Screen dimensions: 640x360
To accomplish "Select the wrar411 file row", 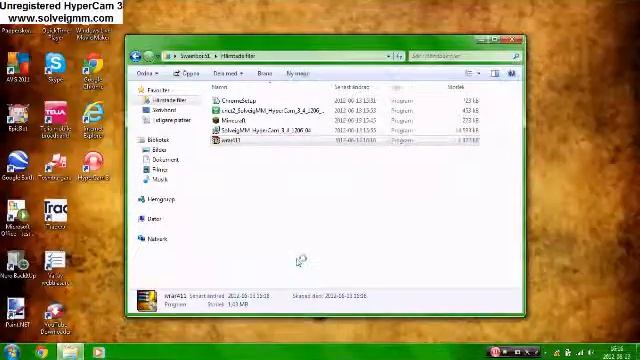I will pyautogui.click(x=345, y=140).
